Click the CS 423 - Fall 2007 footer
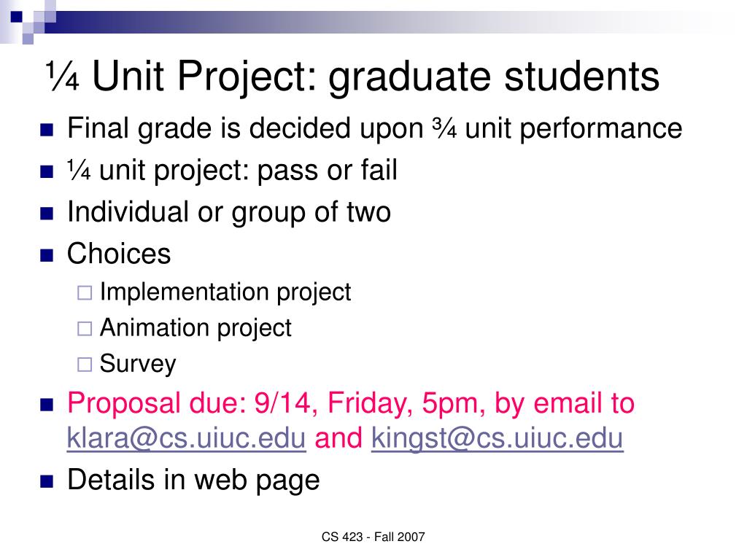Screen dimensions: 747x560 click(373, 537)
